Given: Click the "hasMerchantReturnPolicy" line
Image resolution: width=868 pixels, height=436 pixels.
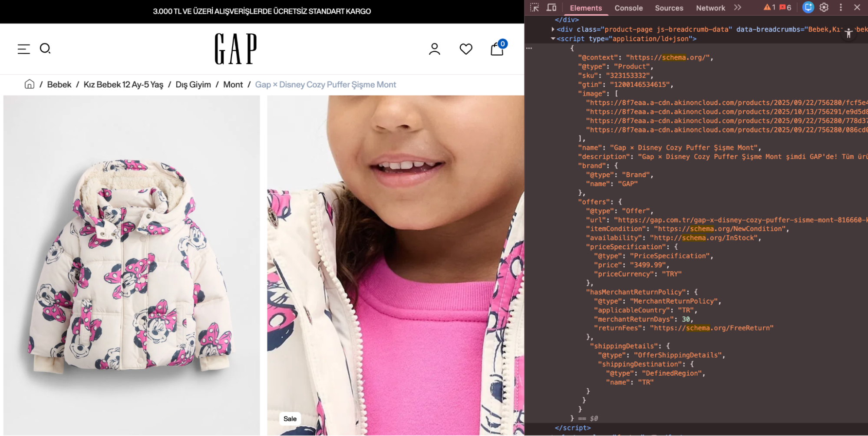Looking at the screenshot, I should click(x=641, y=292).
